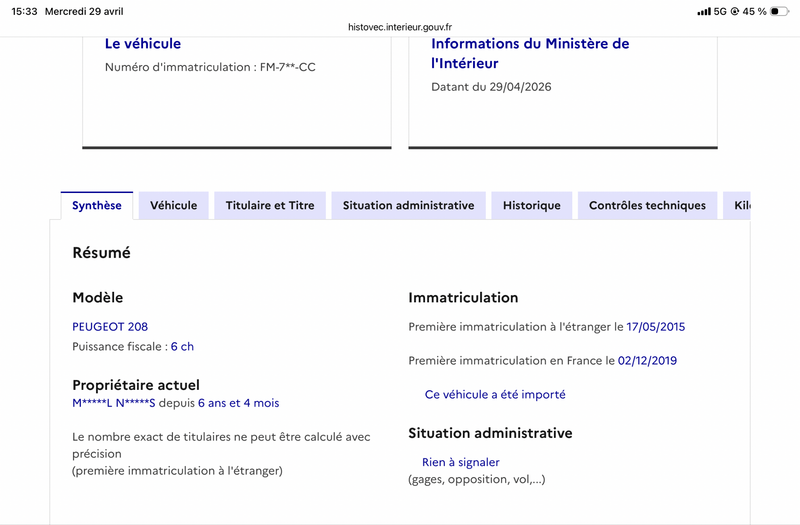Tap the 'Le véhicule' card heading

tap(143, 43)
